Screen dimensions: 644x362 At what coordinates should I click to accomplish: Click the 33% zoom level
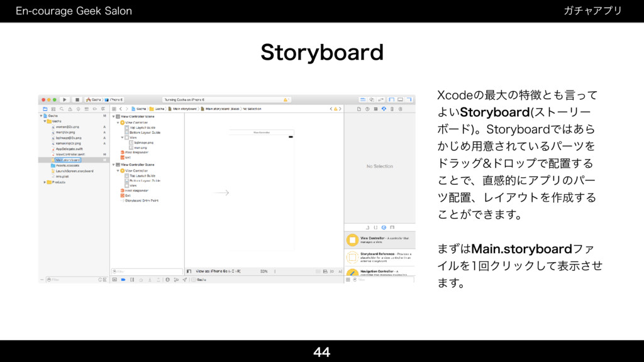pyautogui.click(x=264, y=271)
